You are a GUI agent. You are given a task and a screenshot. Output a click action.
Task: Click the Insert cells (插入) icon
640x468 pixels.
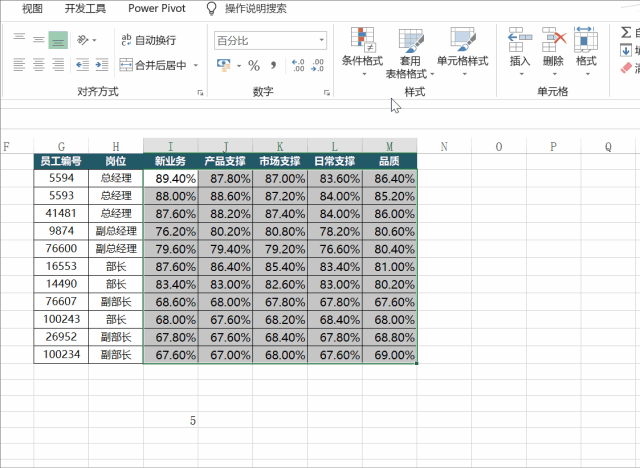coord(520,47)
